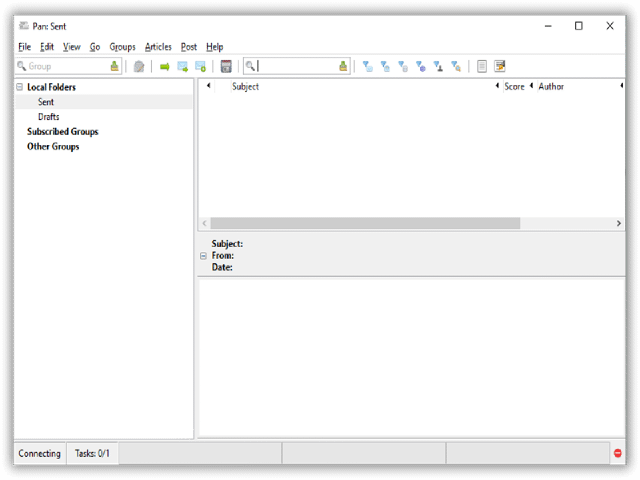Screen dimensions: 640x480
Task: Toggle the first article filter funnel icon
Action: [x=368, y=66]
